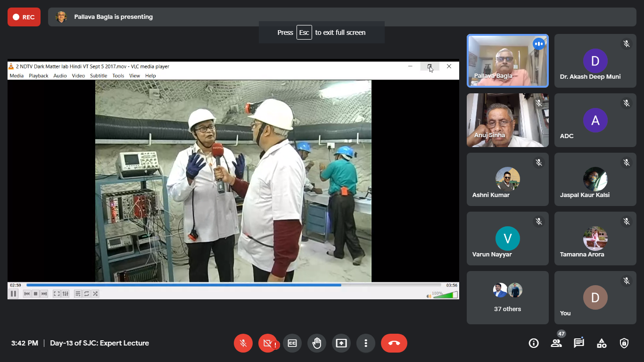Click Anuj Sinha muted mic icon
644x362 pixels.
(539, 103)
